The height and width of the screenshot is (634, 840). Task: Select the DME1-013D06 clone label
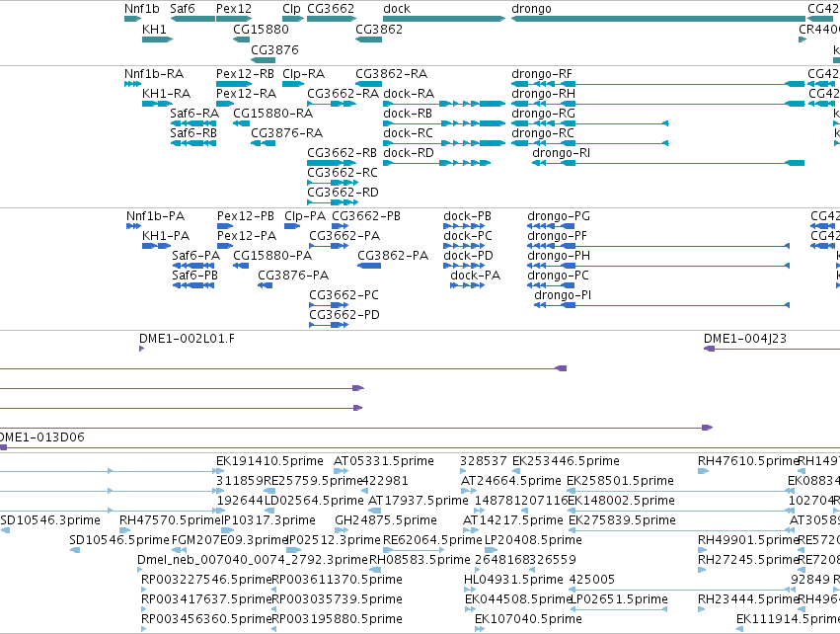42,436
